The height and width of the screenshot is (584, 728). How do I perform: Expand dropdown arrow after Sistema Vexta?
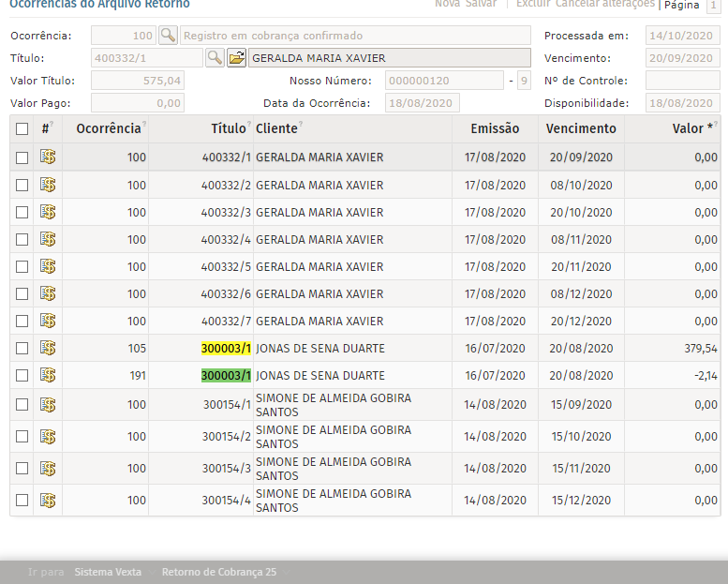[x=151, y=572]
